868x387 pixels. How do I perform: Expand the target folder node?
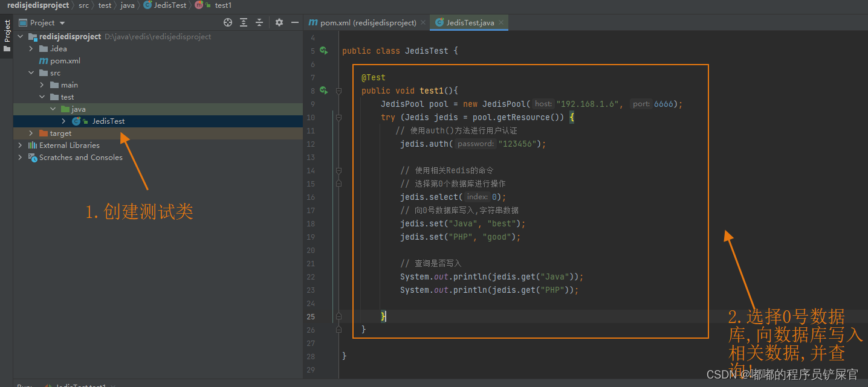pos(31,133)
